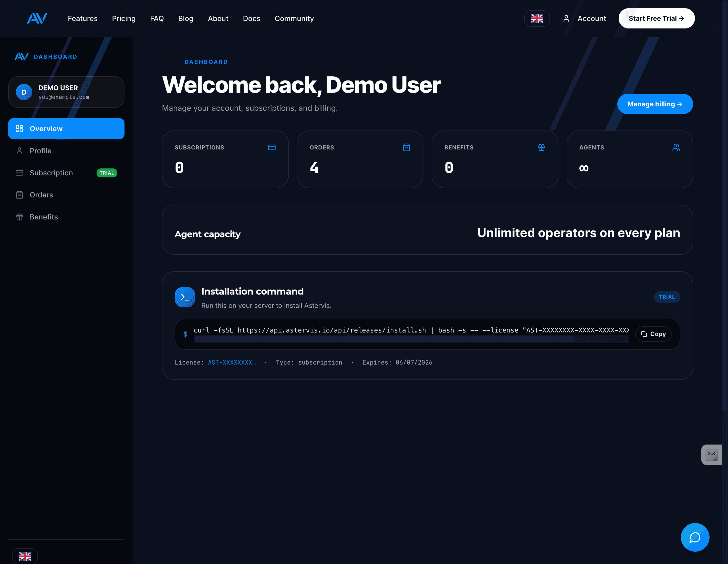Click the Subscription card icon in sidebar
The height and width of the screenshot is (564, 728).
click(x=19, y=173)
